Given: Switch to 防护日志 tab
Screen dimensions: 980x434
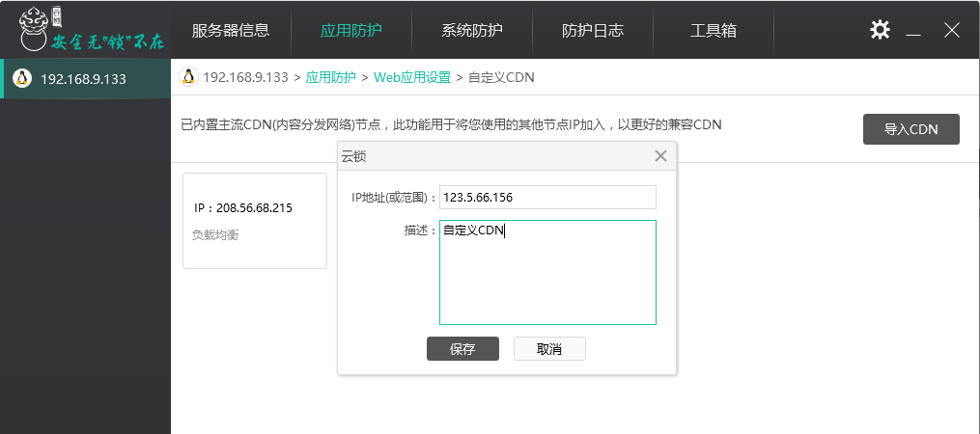Looking at the screenshot, I should point(593,30).
